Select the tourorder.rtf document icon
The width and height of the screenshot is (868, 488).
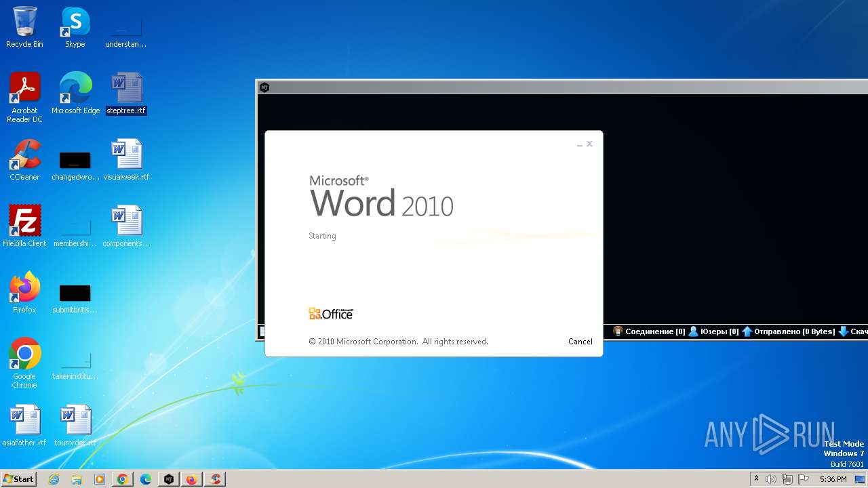tap(75, 426)
